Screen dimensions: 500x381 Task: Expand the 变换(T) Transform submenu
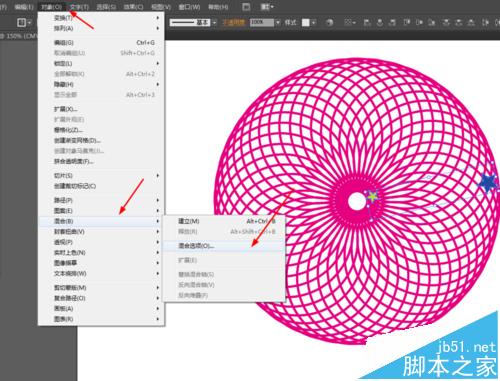[101, 18]
